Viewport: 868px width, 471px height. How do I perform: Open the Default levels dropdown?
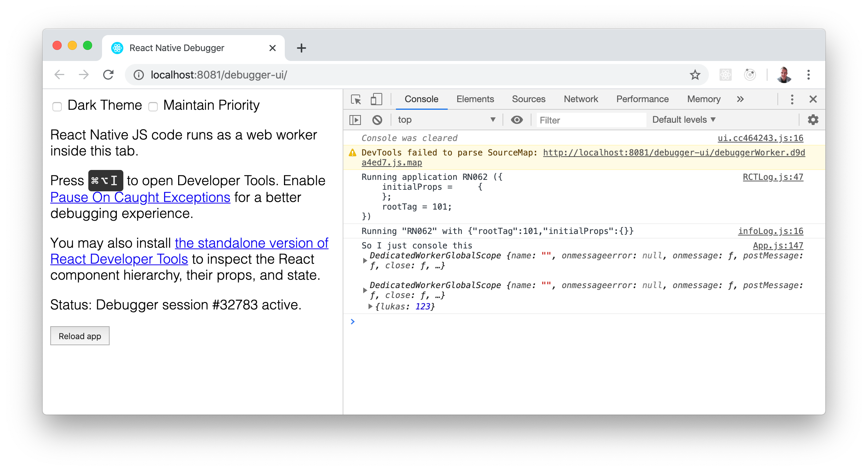click(684, 120)
